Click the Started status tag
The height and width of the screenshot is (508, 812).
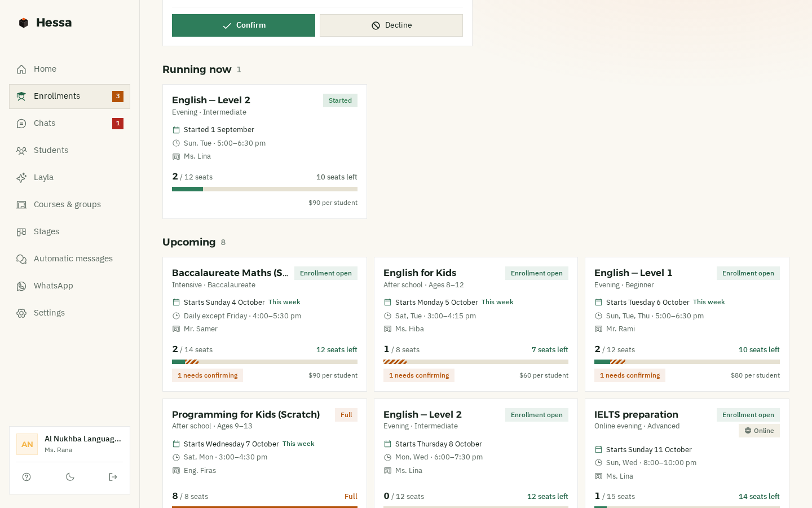click(340, 100)
